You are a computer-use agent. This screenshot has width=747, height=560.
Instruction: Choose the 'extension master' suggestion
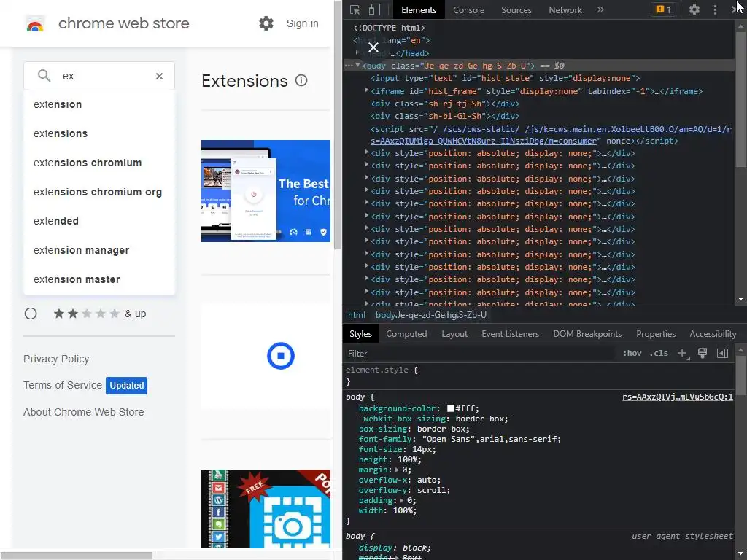click(x=99, y=279)
